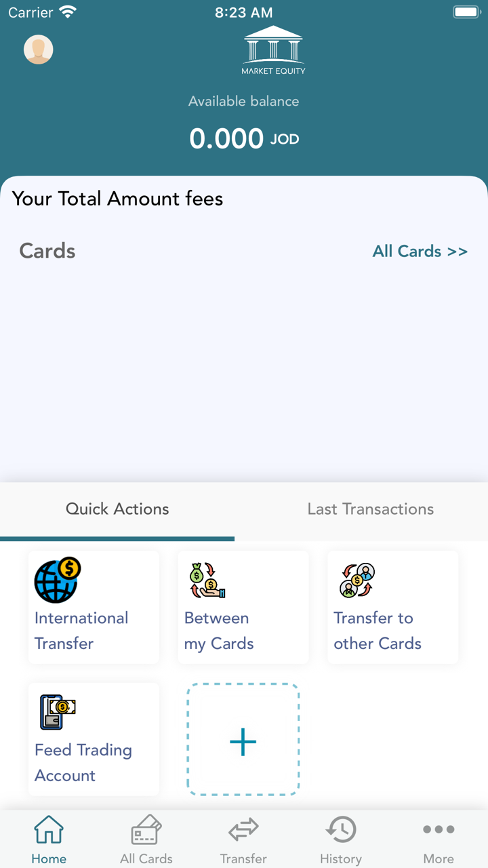Expand the All Cards >> link
Viewport: 488px width, 868px height.
point(420,252)
